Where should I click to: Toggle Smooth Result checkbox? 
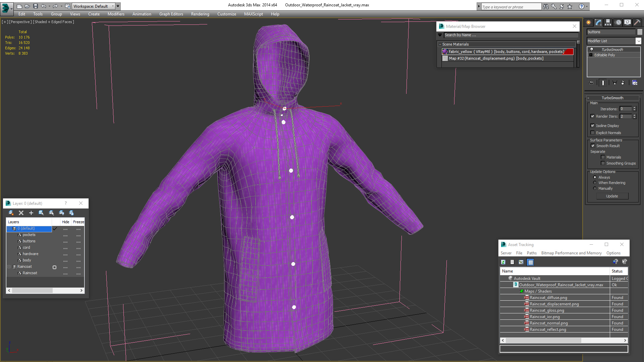593,146
